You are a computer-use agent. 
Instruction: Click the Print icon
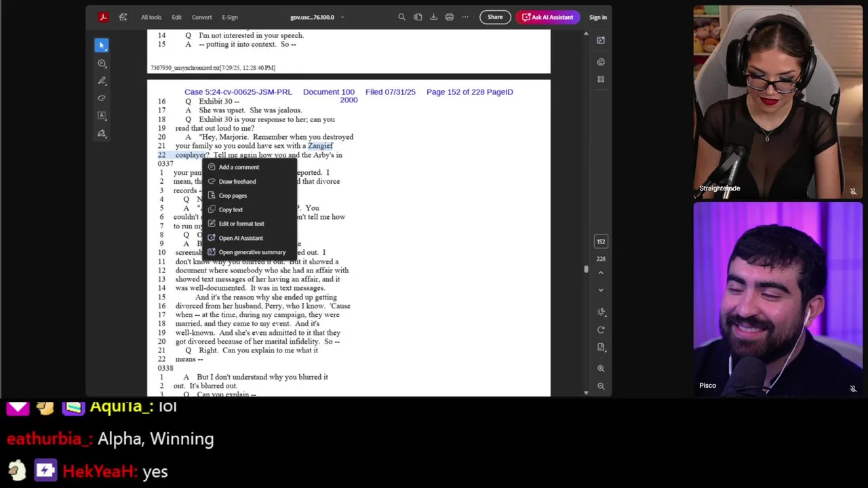click(x=449, y=17)
